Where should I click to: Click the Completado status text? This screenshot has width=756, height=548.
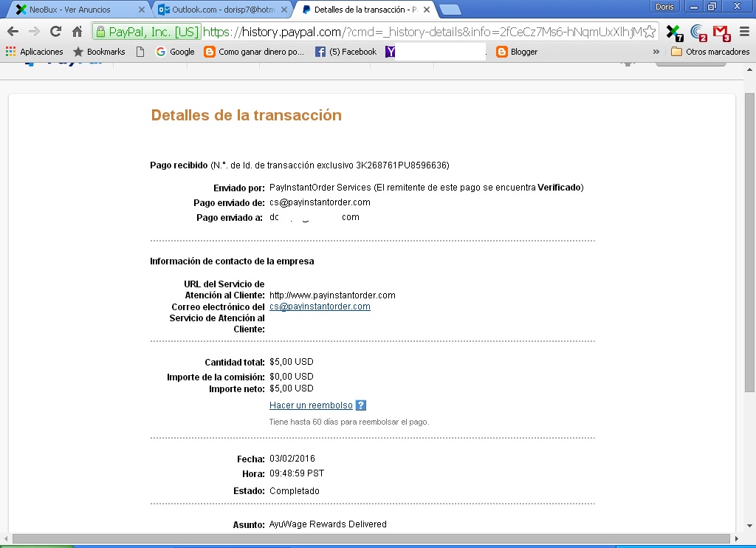click(294, 490)
